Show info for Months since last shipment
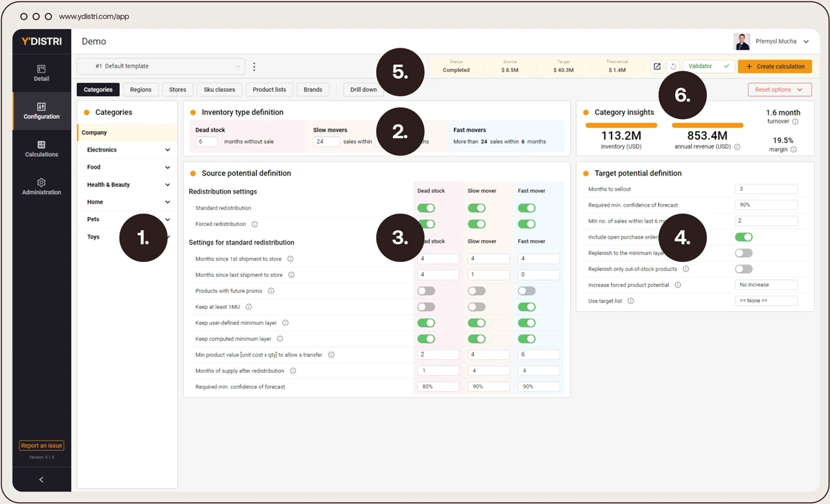Screen dimensions: 830x504 pos(291,274)
